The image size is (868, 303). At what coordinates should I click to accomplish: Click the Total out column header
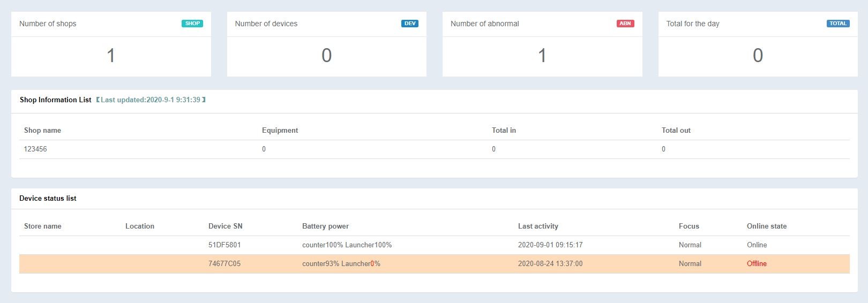coord(676,131)
